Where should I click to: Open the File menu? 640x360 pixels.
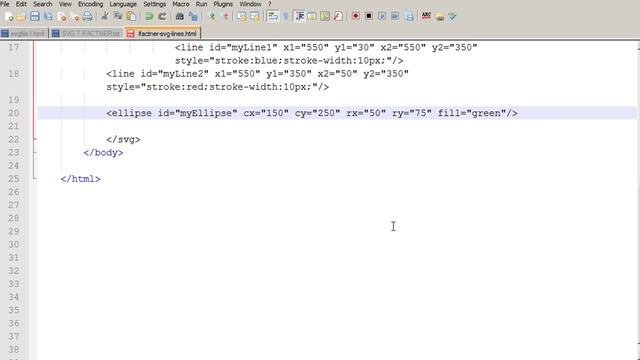coord(5,4)
